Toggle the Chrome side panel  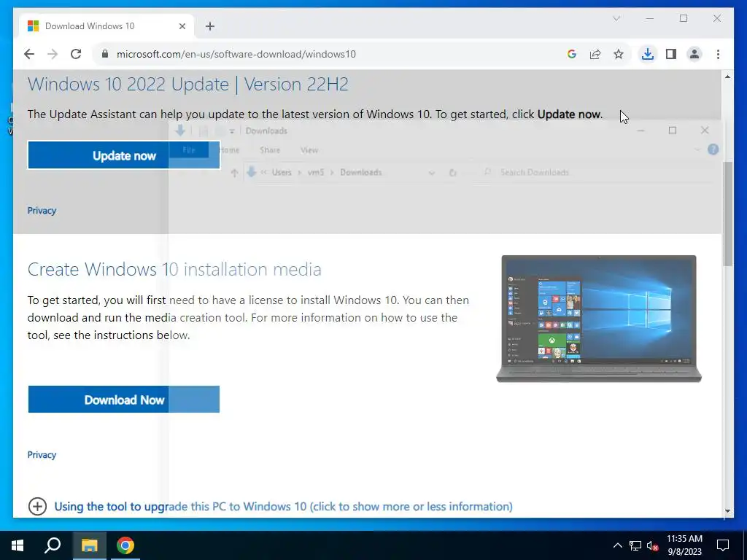click(x=671, y=54)
